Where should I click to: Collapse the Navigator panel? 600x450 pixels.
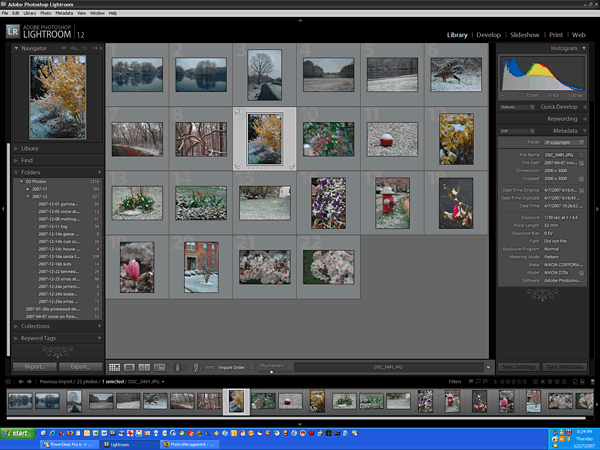(16, 48)
